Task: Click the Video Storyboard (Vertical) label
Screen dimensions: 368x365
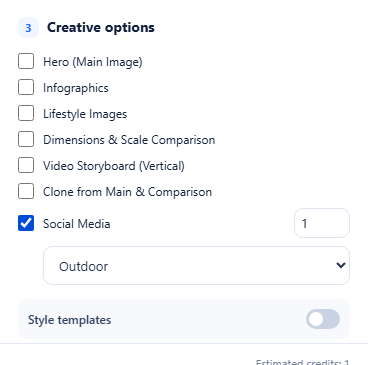Action: click(114, 166)
